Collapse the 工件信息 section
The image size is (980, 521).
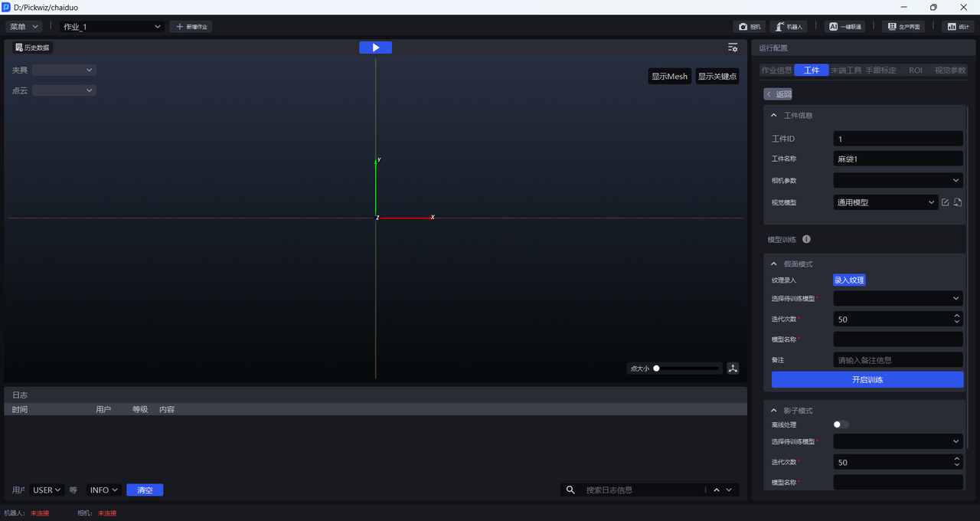point(774,116)
